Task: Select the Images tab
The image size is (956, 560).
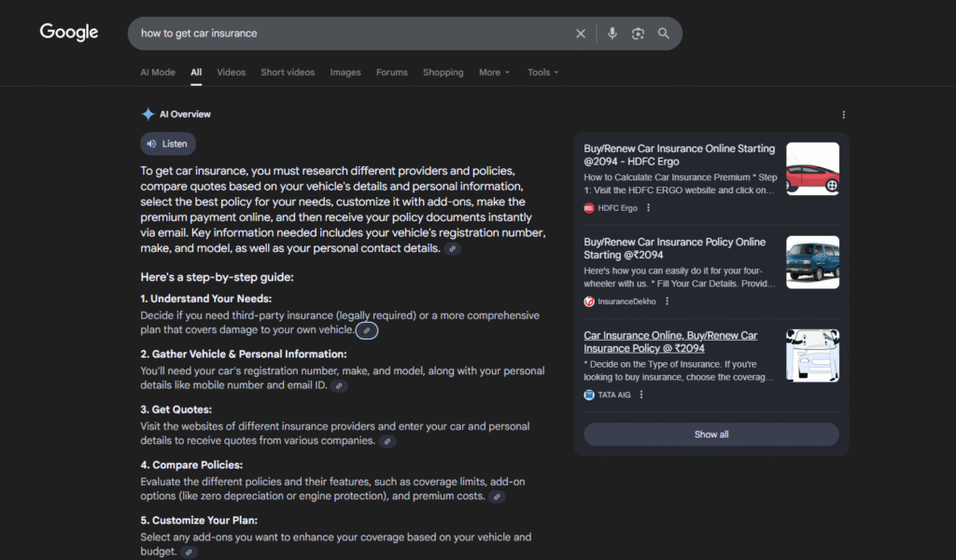Action: (x=344, y=73)
